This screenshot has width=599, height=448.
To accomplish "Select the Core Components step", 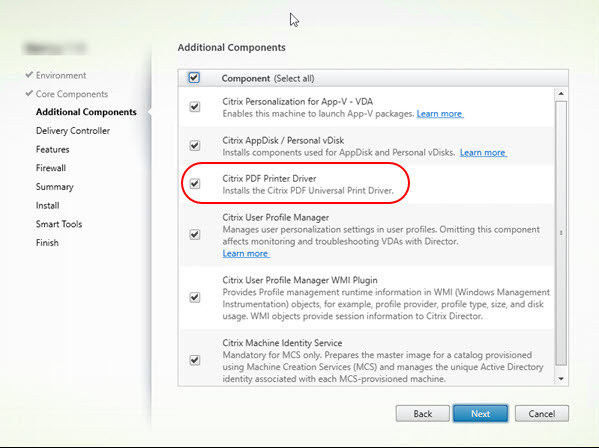I will (72, 94).
